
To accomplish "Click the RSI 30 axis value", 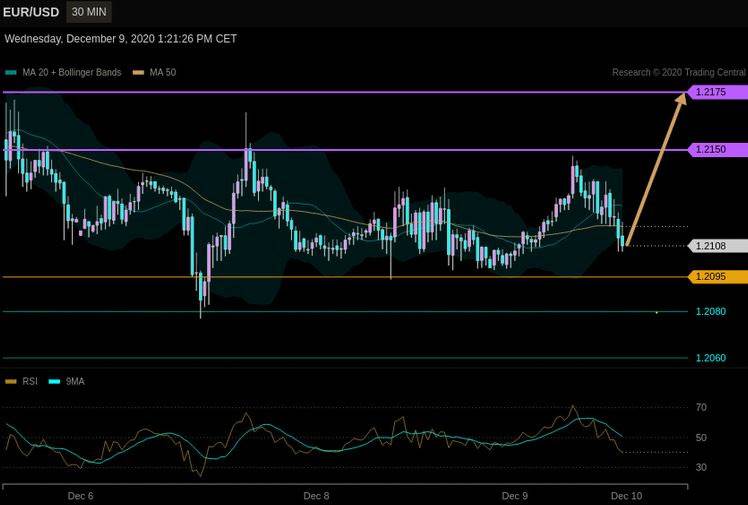I will point(701,467).
